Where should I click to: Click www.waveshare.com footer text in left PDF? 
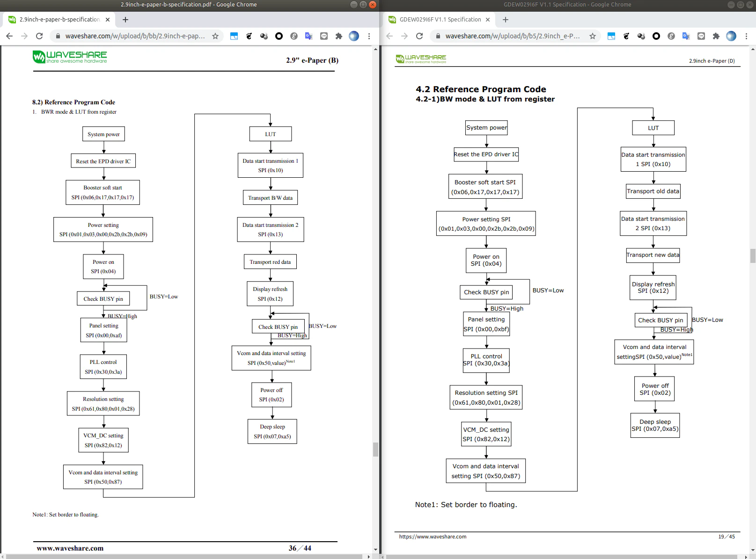[x=70, y=548]
